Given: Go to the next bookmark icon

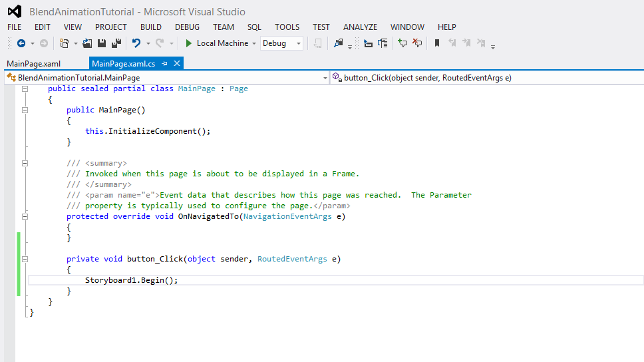Looking at the screenshot, I should pos(466,43).
